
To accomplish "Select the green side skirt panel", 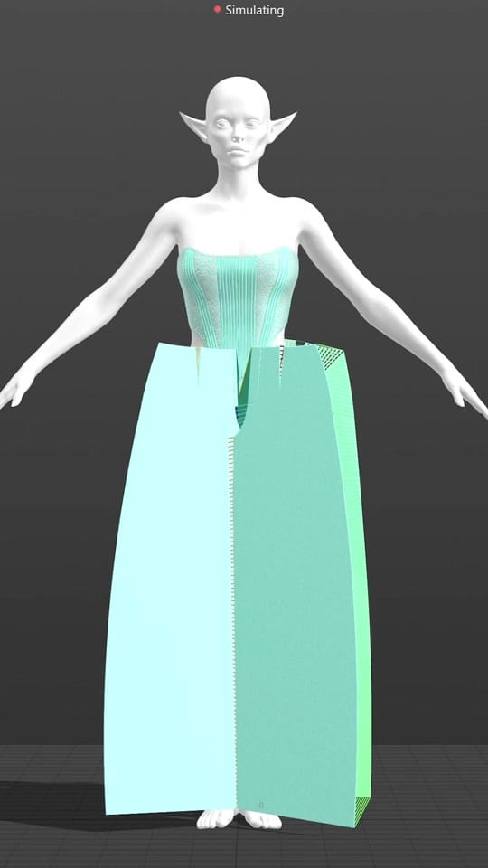I will pyautogui.click(x=357, y=581).
